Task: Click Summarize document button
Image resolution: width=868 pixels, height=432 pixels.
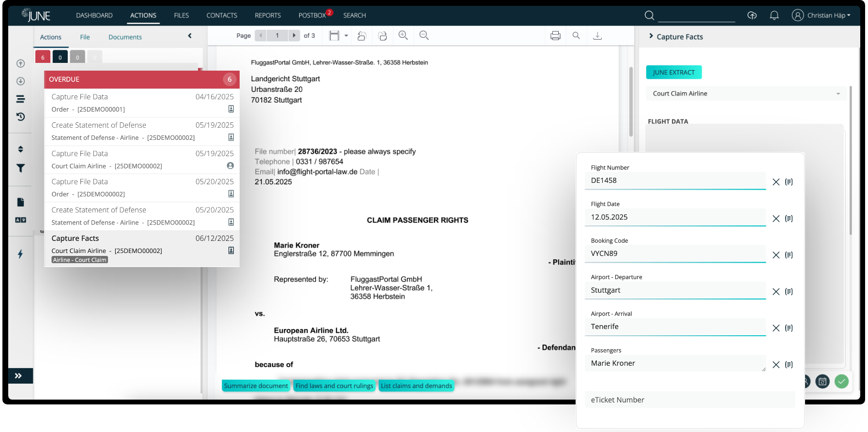Action: click(x=256, y=386)
